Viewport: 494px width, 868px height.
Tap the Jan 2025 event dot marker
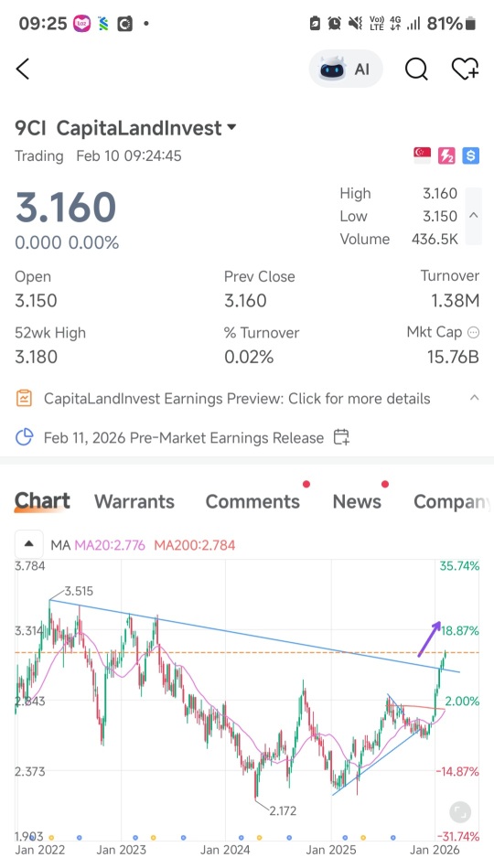(x=345, y=838)
